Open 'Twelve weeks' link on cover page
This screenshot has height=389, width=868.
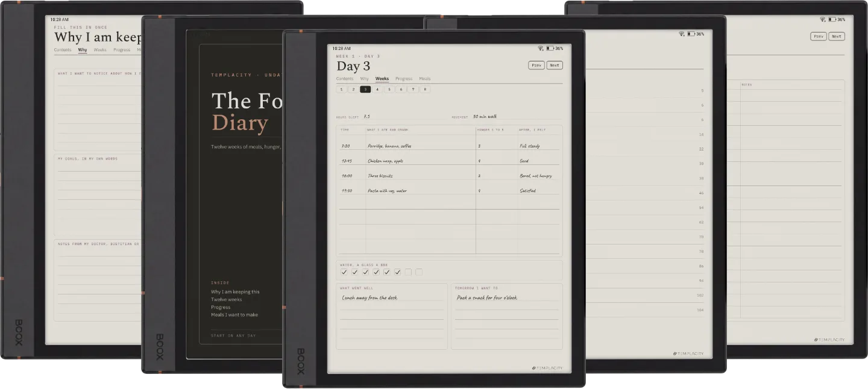[227, 299]
